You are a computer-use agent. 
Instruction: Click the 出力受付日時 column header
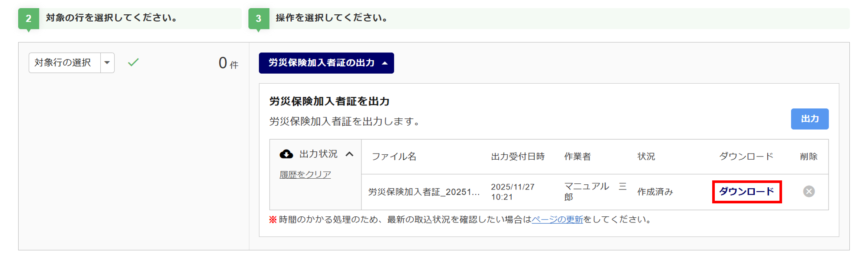click(x=518, y=157)
